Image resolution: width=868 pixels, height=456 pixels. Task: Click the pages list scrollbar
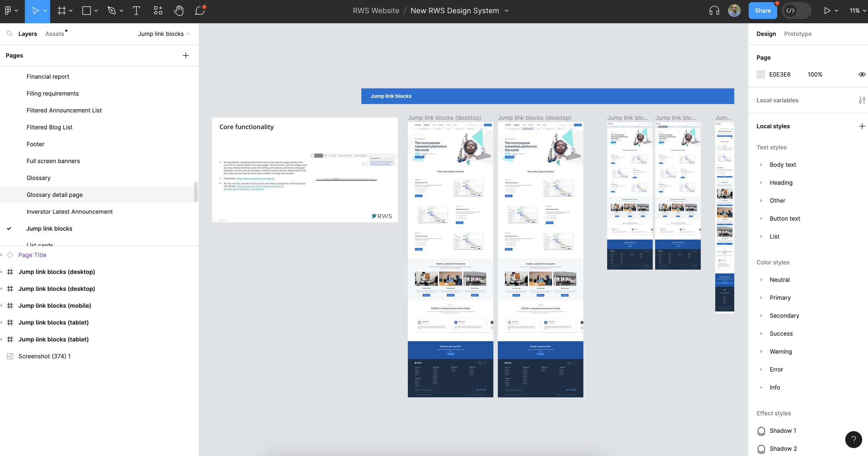point(196,192)
